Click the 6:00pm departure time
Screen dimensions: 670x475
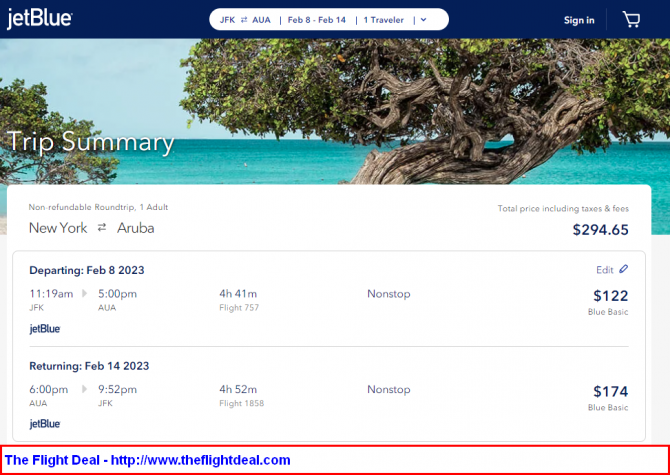coord(49,390)
